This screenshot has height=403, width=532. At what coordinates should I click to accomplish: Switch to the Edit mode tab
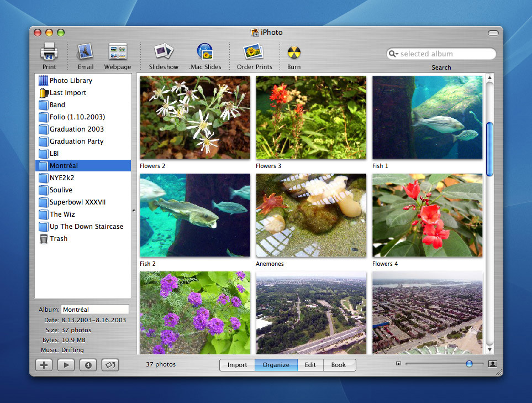310,365
